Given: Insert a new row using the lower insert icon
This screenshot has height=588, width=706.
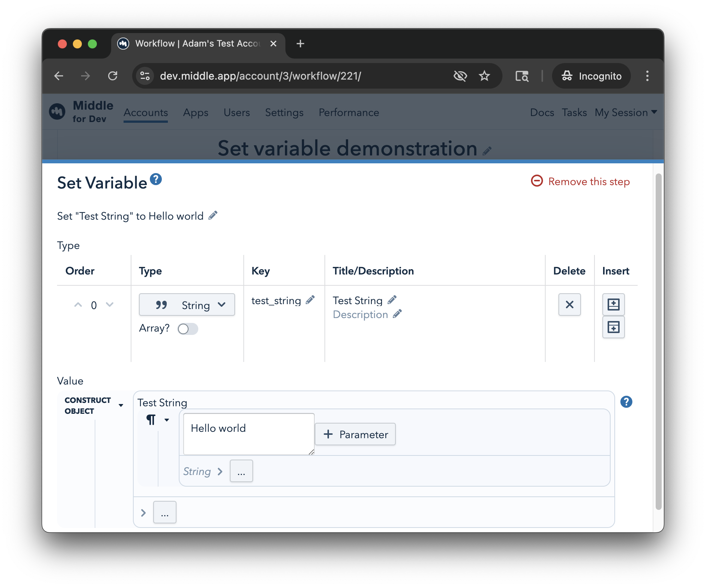Looking at the screenshot, I should tap(614, 327).
